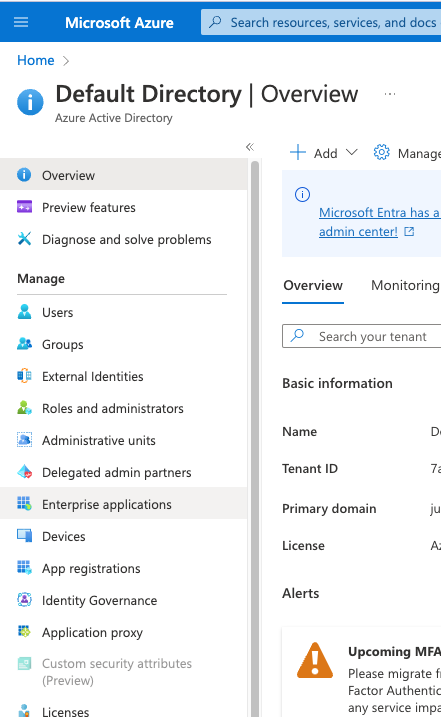Open App registrations

pyautogui.click(x=124, y=568)
